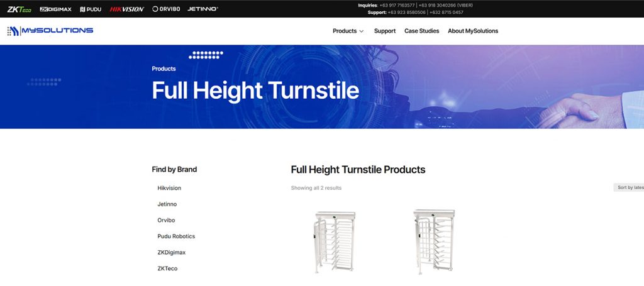This screenshot has width=644, height=286.
Task: Click the Jetinno logo in top bar
Action: click(x=203, y=9)
